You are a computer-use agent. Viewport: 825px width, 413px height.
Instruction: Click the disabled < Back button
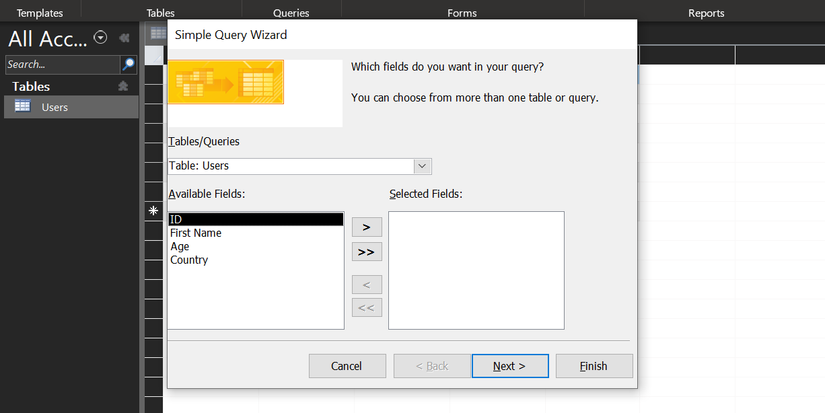432,366
